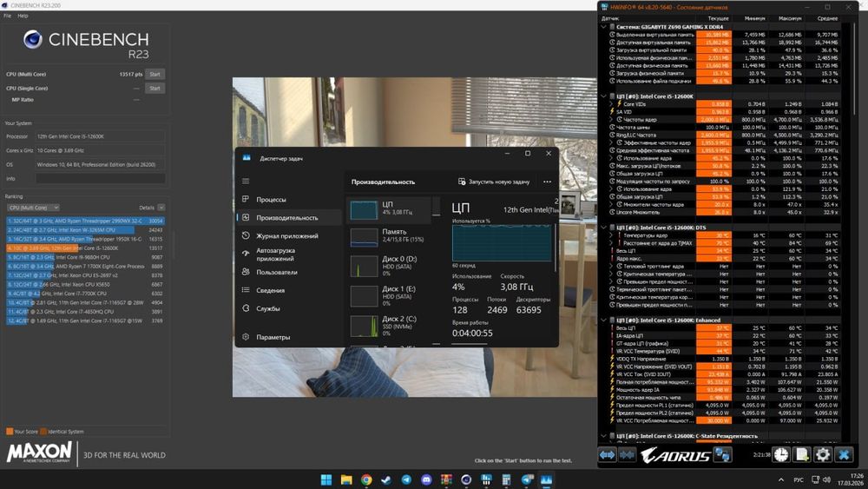Screen dimensions: 868x489
Task: Select Общая загрузка ЦП row showing 112.3 % maximum
Action: [725, 196]
